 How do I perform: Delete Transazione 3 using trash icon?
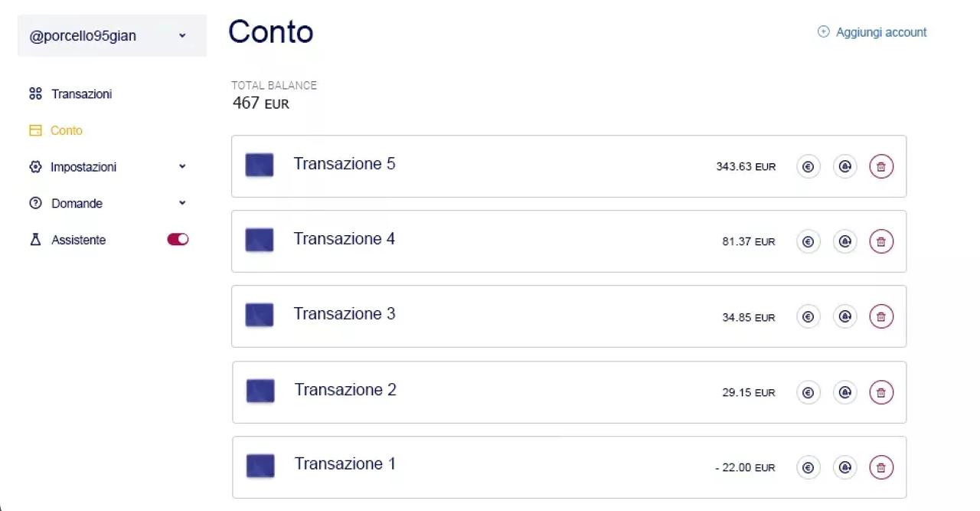[x=881, y=316]
